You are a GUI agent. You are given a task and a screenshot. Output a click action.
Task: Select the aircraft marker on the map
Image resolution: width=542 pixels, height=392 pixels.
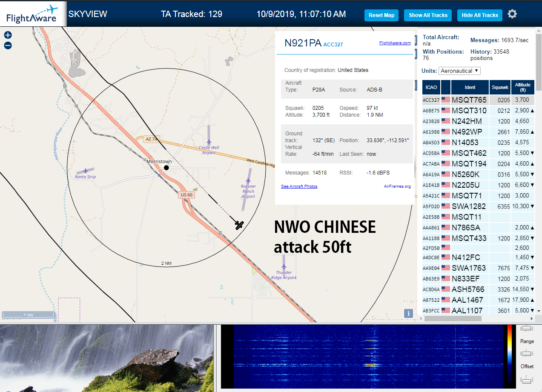239,225
